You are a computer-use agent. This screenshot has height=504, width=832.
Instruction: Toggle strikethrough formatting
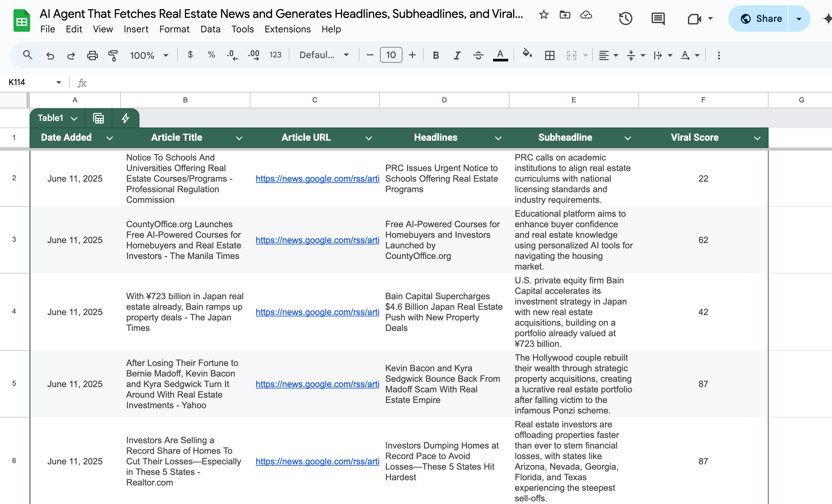[x=478, y=55]
